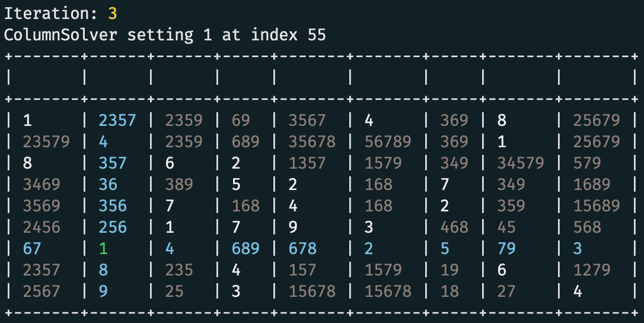The height and width of the screenshot is (323, 644).
Task: Click the gray 2357 candidates cell
Action: (x=42, y=270)
